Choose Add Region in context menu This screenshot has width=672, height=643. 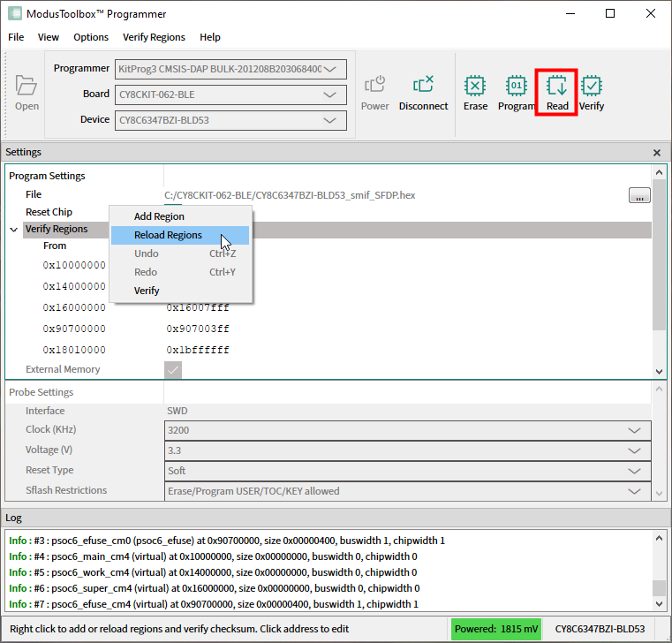tap(159, 216)
